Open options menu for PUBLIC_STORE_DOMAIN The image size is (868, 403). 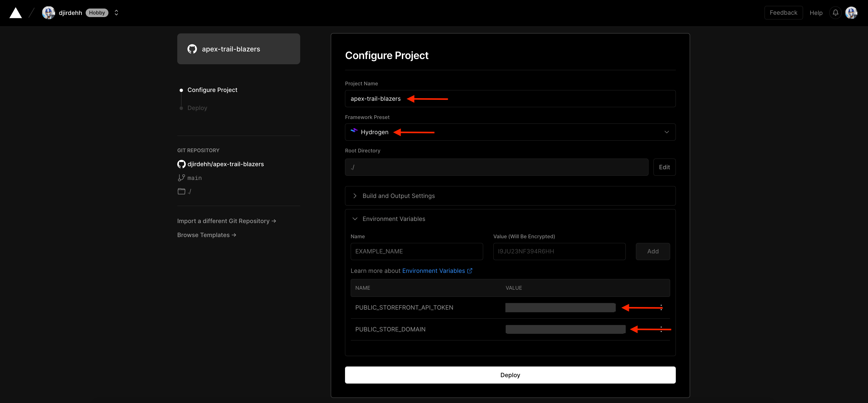tap(661, 329)
